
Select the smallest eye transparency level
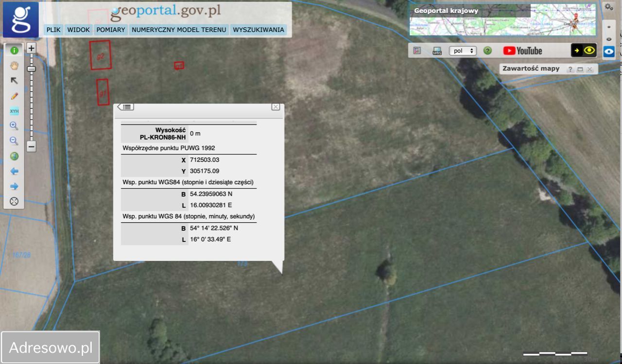pyautogui.click(x=609, y=27)
